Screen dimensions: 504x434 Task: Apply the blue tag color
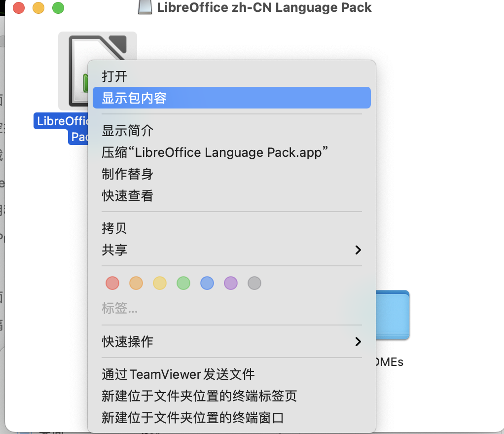pos(207,283)
